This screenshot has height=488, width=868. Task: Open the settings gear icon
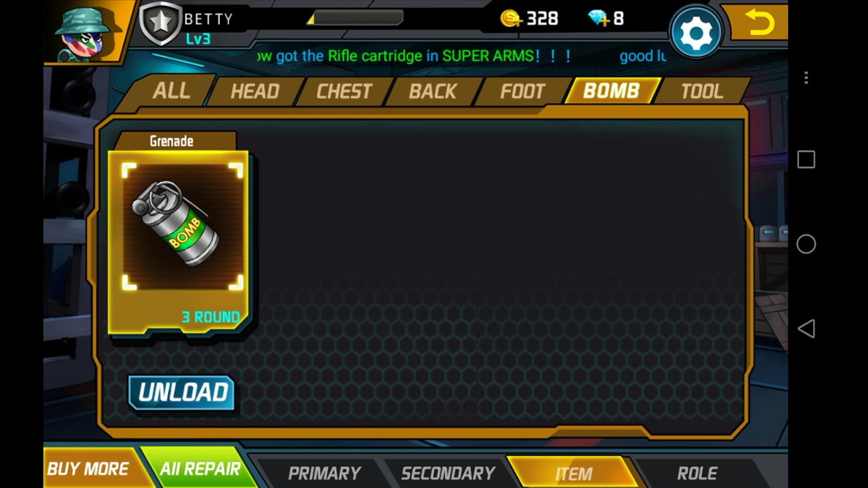point(696,32)
